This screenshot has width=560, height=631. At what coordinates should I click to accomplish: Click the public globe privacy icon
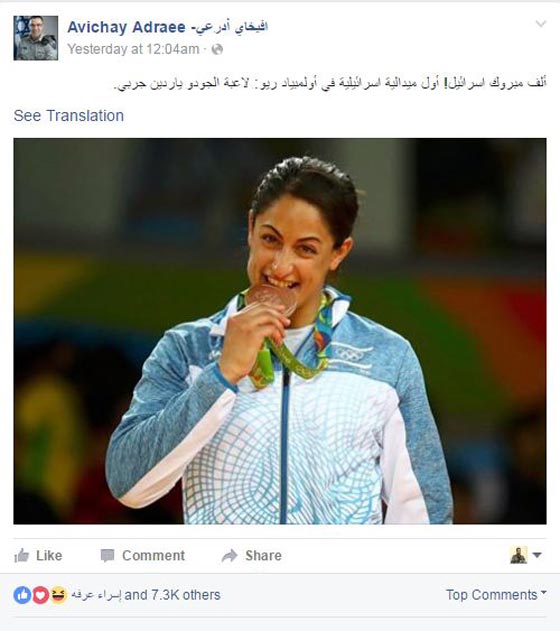click(x=217, y=49)
